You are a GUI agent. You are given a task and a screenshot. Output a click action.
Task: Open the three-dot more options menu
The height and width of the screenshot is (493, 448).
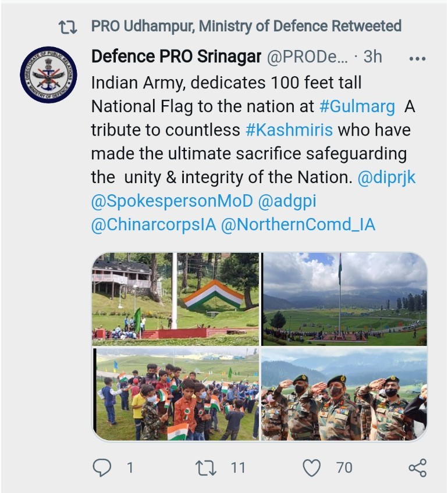tap(417, 58)
